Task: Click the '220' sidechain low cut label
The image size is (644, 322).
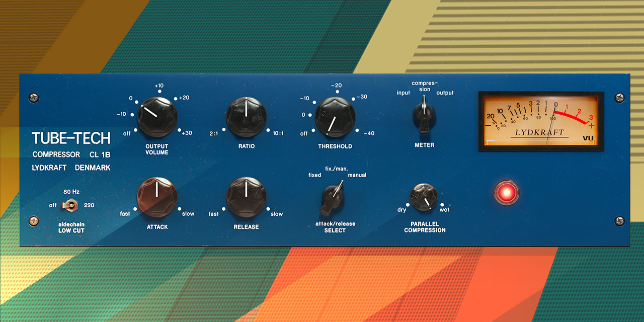Action: pos(89,205)
